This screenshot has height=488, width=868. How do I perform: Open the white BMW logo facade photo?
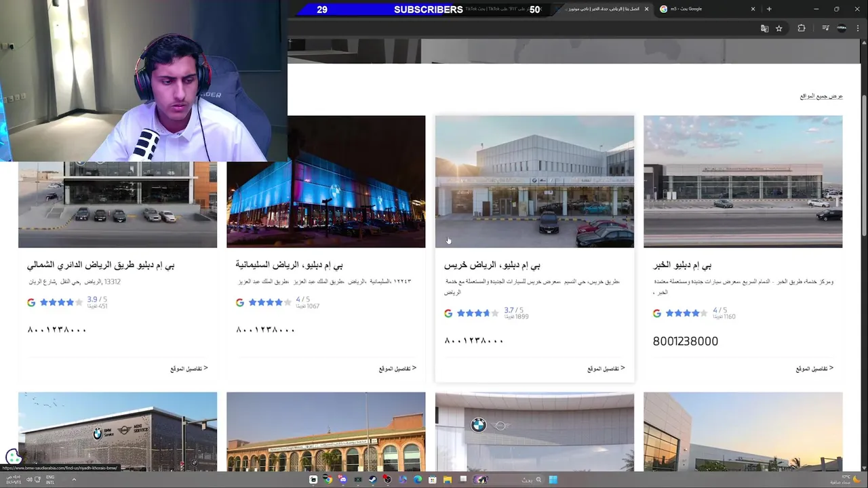(x=534, y=432)
